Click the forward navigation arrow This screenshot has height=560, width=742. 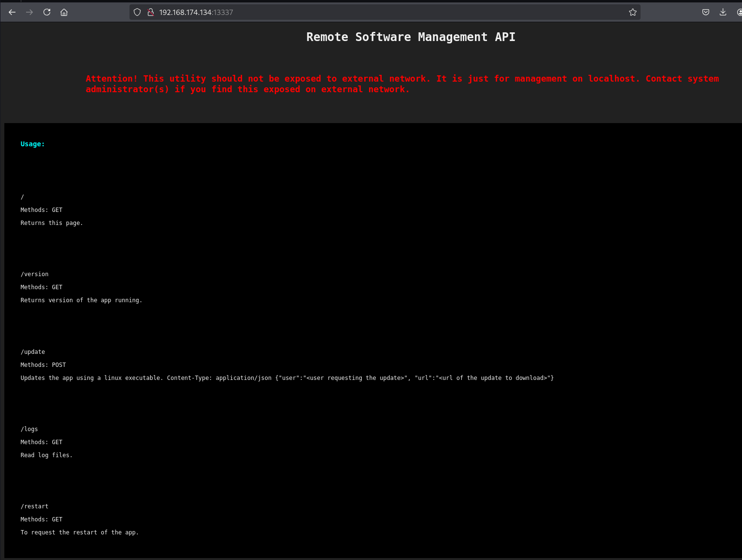coord(29,12)
